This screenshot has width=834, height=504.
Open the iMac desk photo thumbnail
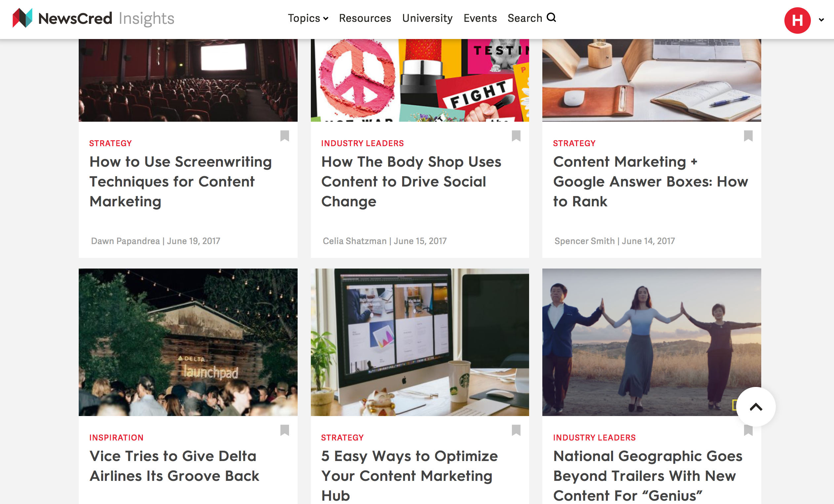coord(420,342)
